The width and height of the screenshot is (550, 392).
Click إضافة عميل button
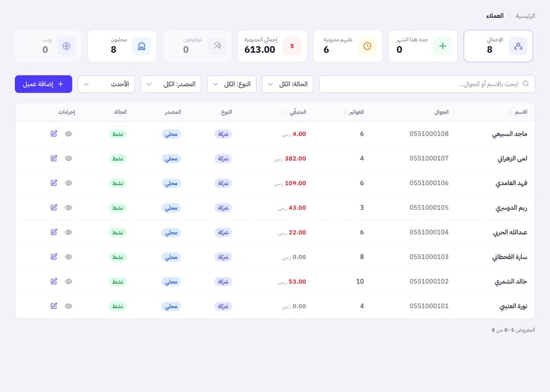tap(43, 84)
